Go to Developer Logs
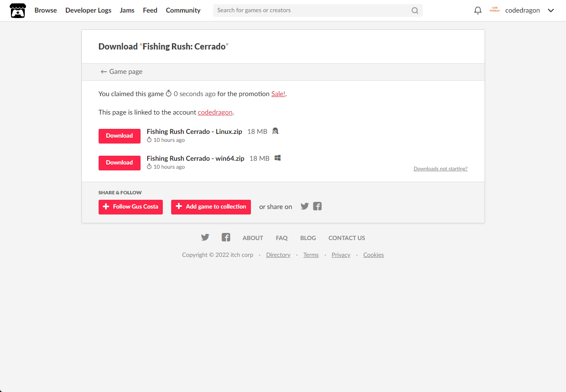The width and height of the screenshot is (566, 392). pyautogui.click(x=89, y=10)
